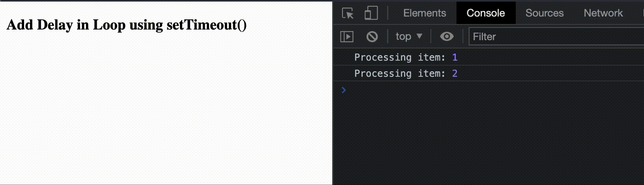Viewport: 644px width, 185px height.
Task: Open the Sources tab
Action: [544, 13]
